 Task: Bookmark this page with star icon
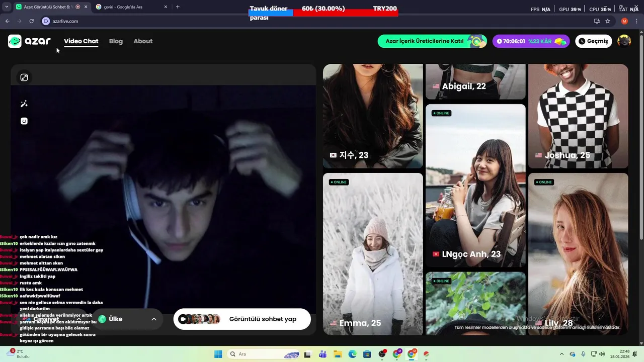pos(608,21)
